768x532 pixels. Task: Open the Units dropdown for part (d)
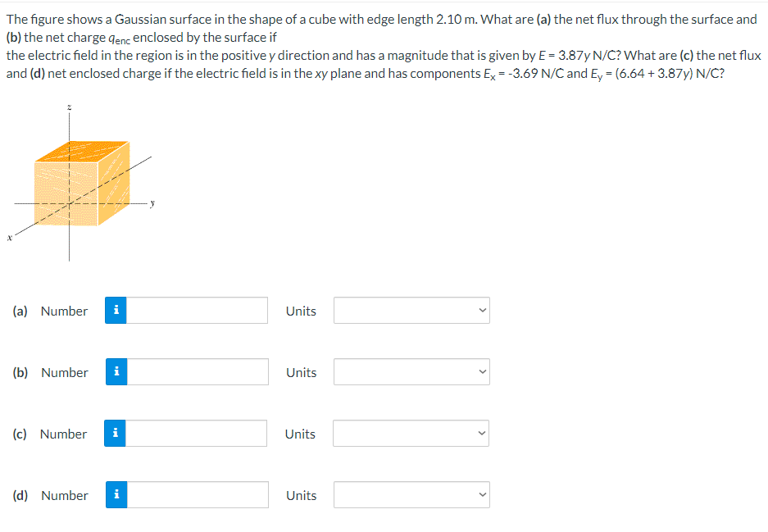point(411,494)
